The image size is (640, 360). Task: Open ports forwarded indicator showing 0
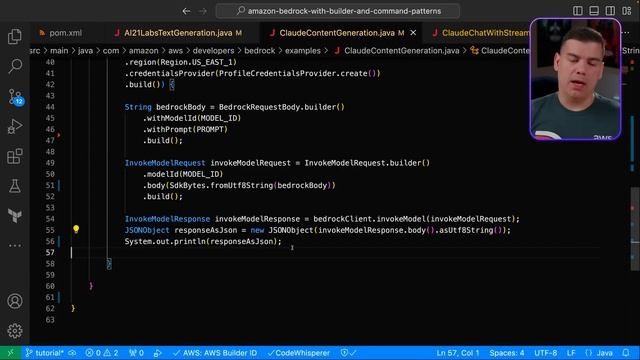136,353
